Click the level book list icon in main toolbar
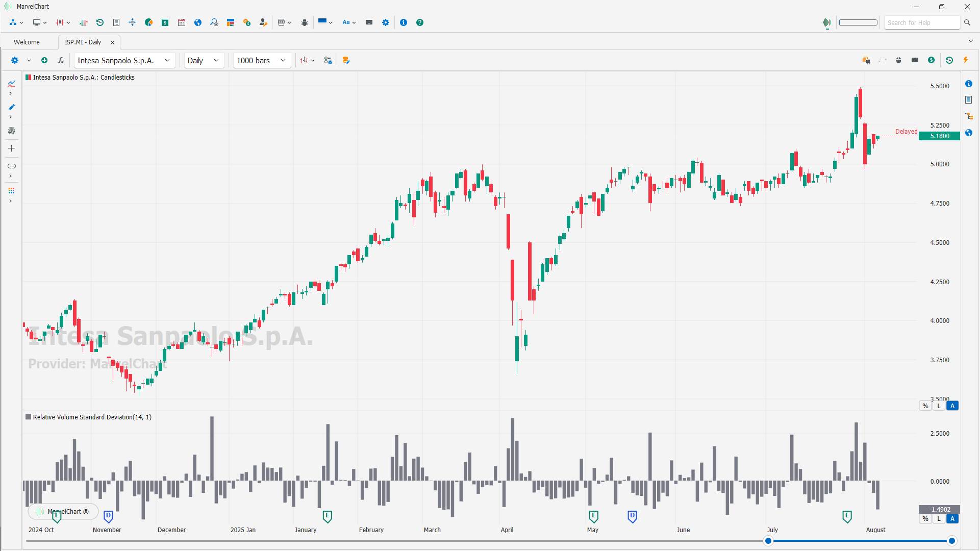Image resolution: width=980 pixels, height=551 pixels. click(84, 22)
